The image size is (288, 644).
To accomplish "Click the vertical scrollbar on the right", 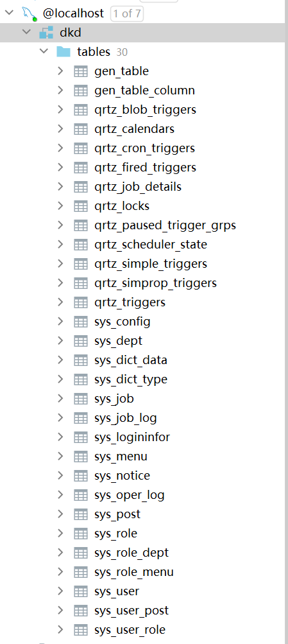I will click(x=286, y=322).
